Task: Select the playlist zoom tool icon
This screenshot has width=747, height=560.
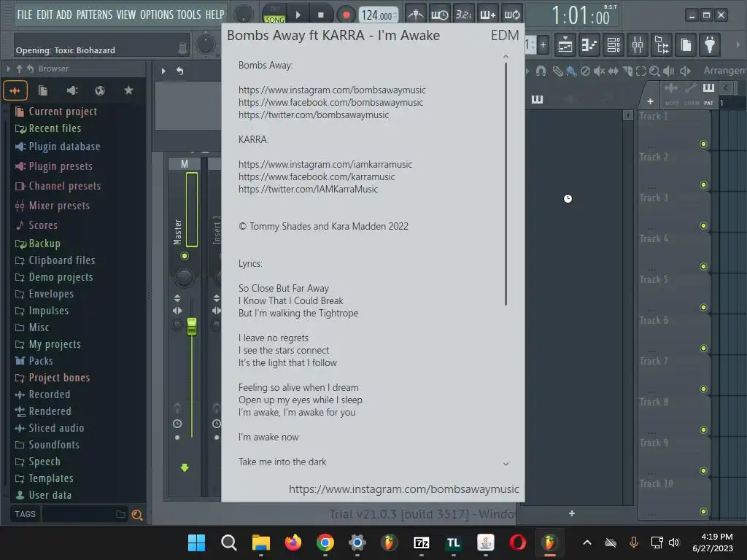Action: [654, 71]
